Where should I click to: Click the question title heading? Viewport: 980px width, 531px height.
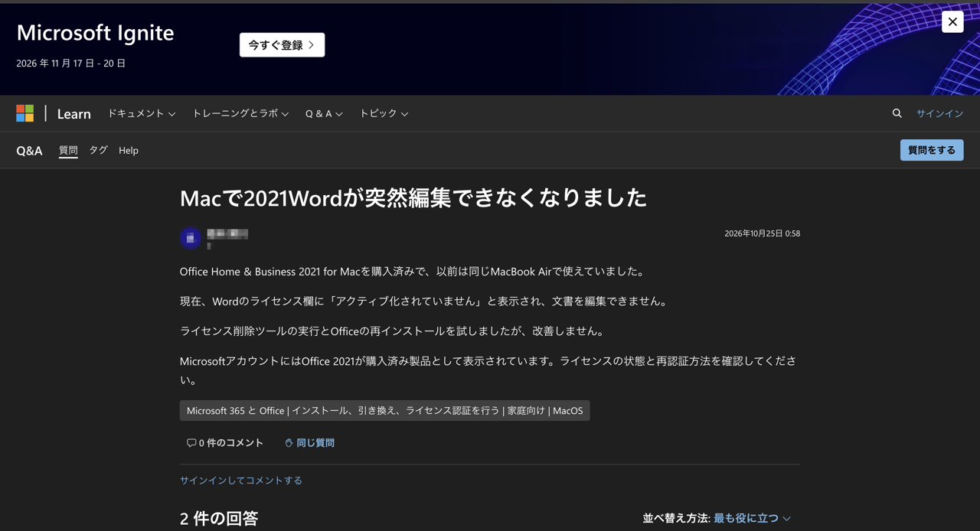tap(413, 198)
